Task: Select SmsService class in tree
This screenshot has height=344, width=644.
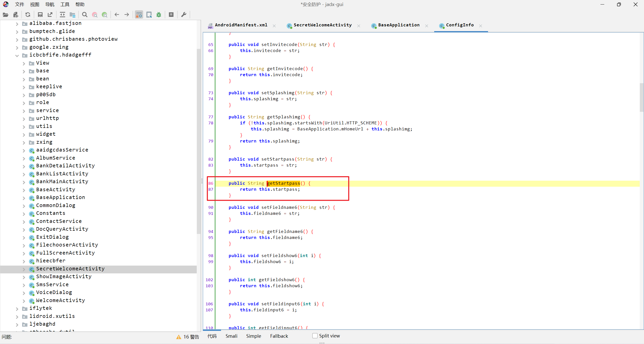Action: [52, 284]
